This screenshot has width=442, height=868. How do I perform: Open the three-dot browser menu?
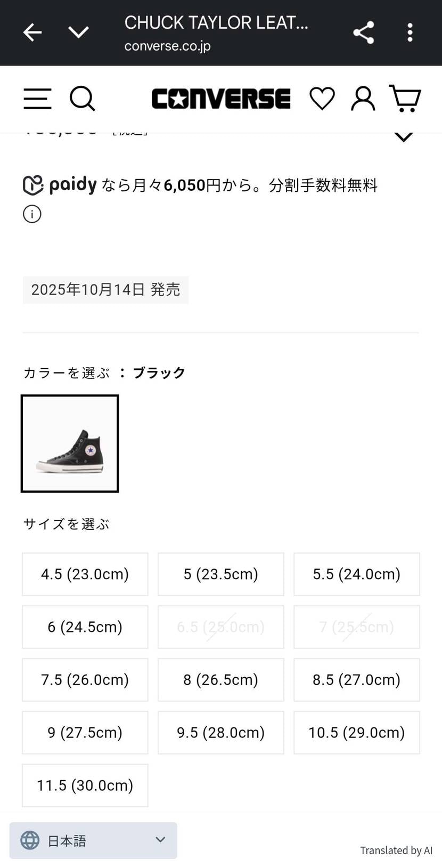click(410, 33)
